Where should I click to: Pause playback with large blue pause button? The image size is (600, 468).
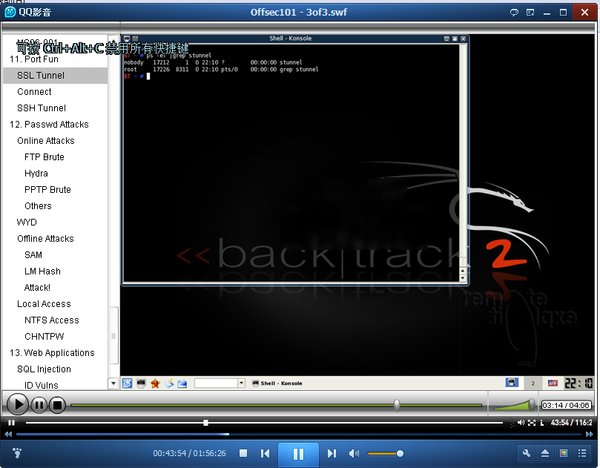click(x=298, y=454)
